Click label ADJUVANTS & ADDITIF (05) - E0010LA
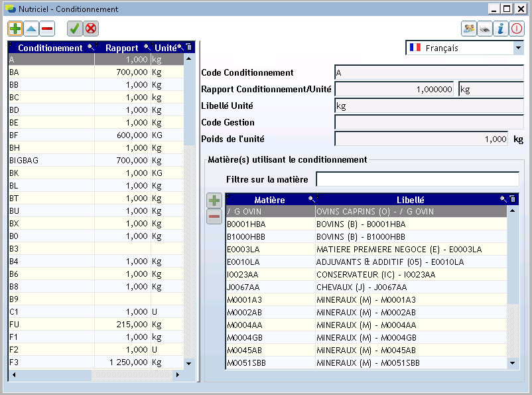This screenshot has height=395, width=532. point(390,262)
